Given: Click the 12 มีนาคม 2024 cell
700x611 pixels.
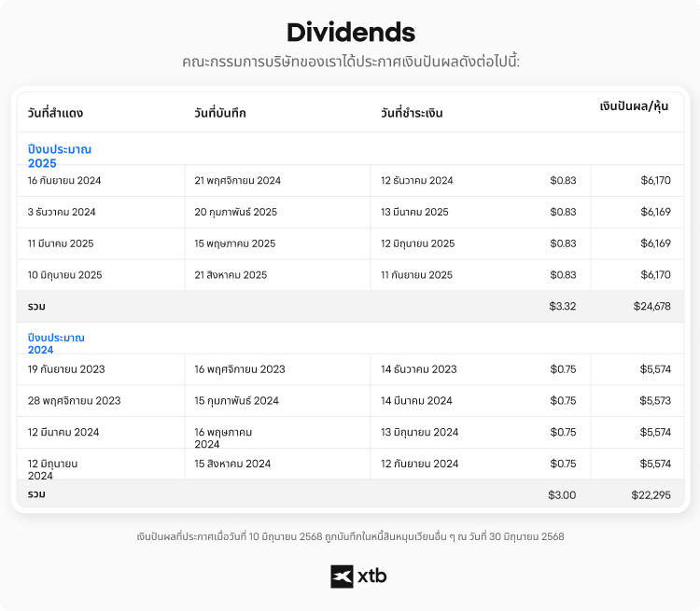Looking at the screenshot, I should pyautogui.click(x=63, y=433).
